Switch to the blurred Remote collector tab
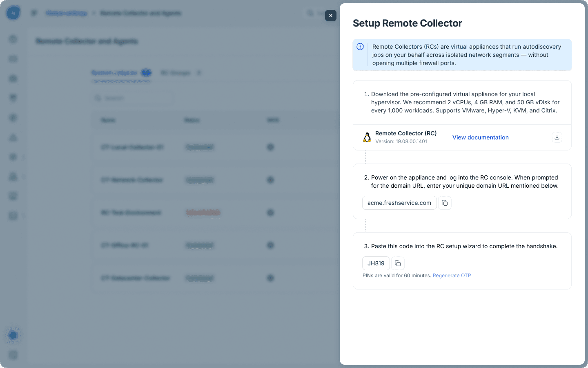588x368 pixels. [x=121, y=73]
